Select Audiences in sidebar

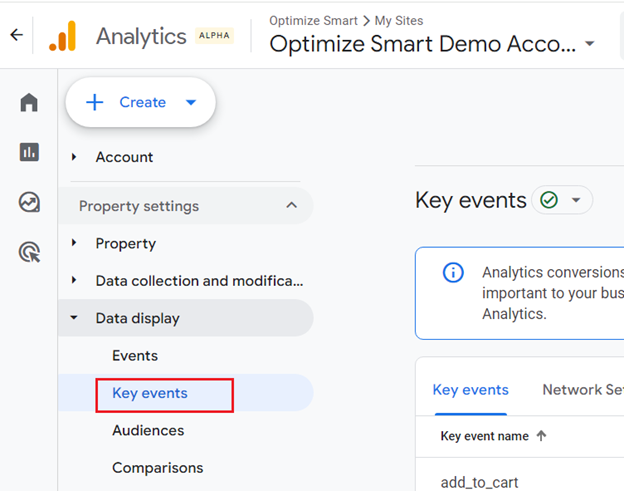point(148,431)
